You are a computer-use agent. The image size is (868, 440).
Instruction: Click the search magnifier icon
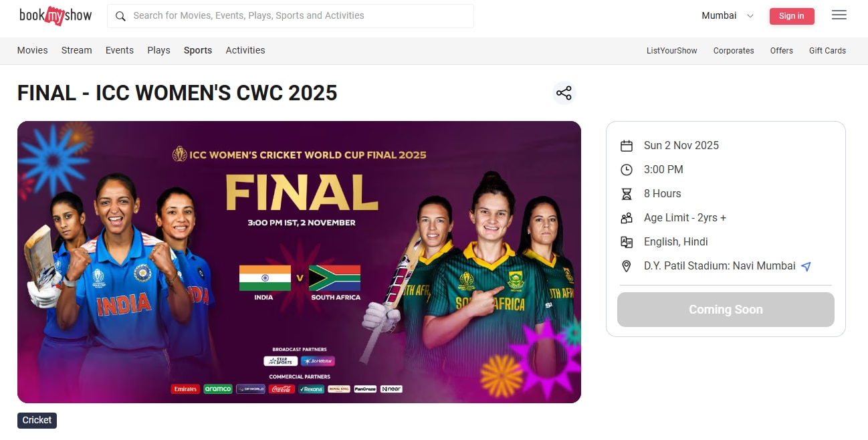[x=120, y=16]
